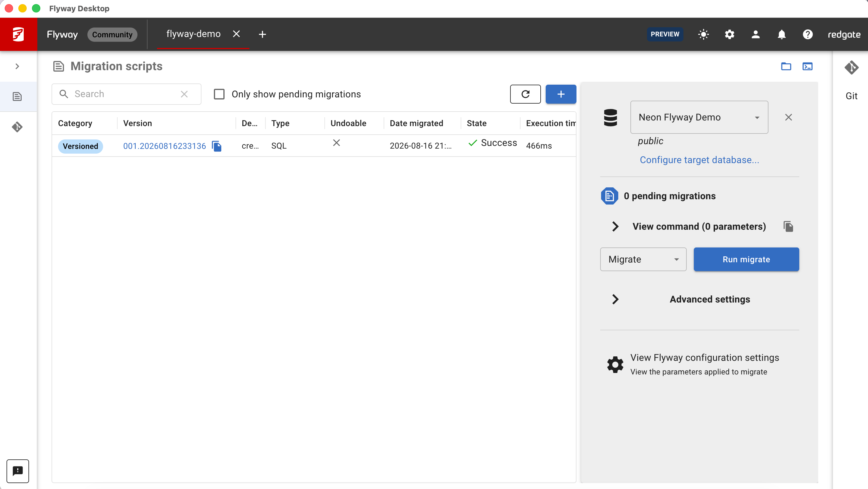Open the user account profile icon
Screen dimensions: 868x489
[x=755, y=34]
